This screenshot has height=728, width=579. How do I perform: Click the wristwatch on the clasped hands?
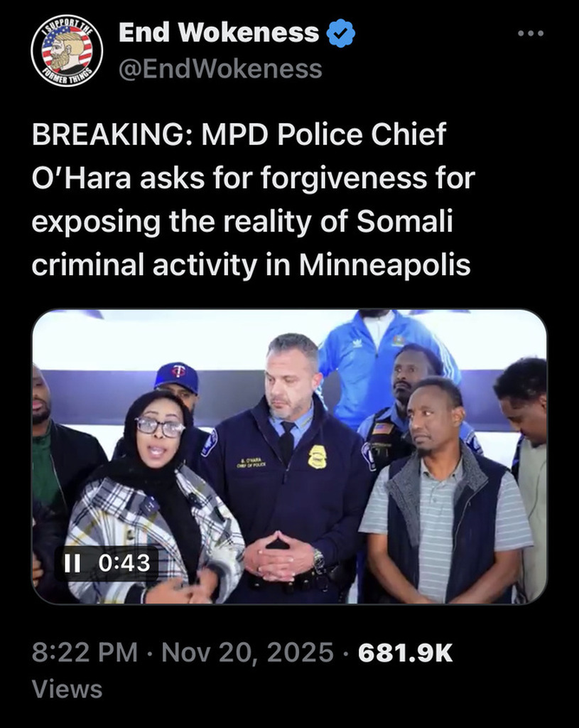318,560
